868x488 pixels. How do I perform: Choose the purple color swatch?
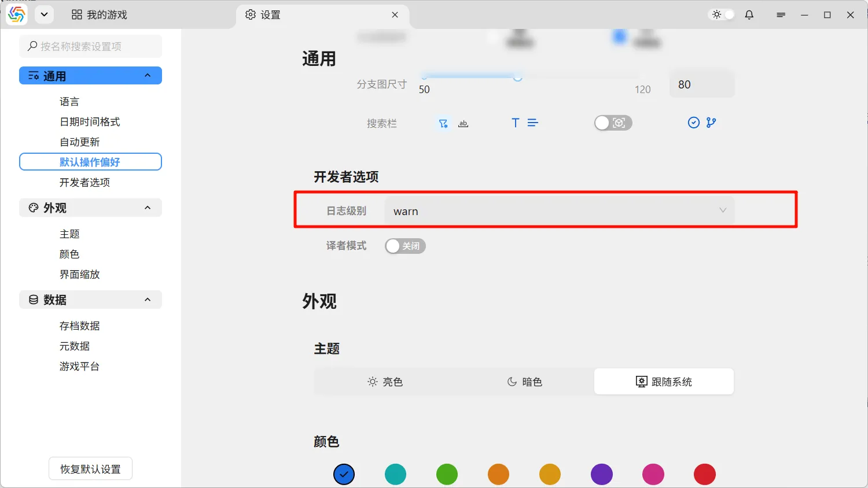point(601,474)
